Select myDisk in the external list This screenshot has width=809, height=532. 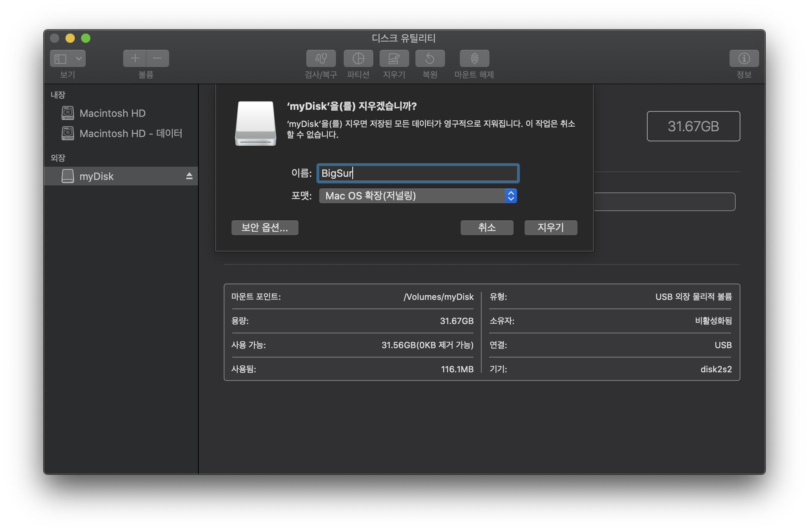(97, 176)
